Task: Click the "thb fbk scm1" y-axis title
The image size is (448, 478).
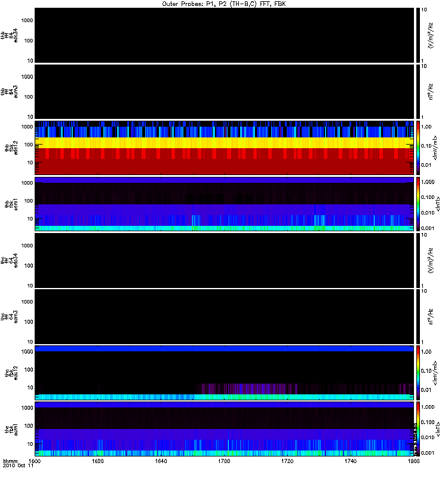Action: [x=11, y=204]
